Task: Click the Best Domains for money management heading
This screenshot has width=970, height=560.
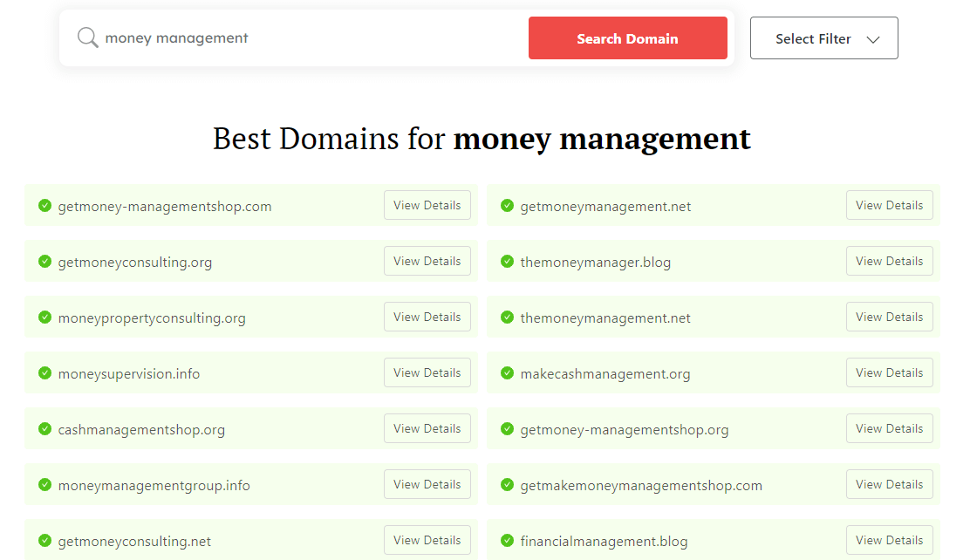Action: (482, 139)
